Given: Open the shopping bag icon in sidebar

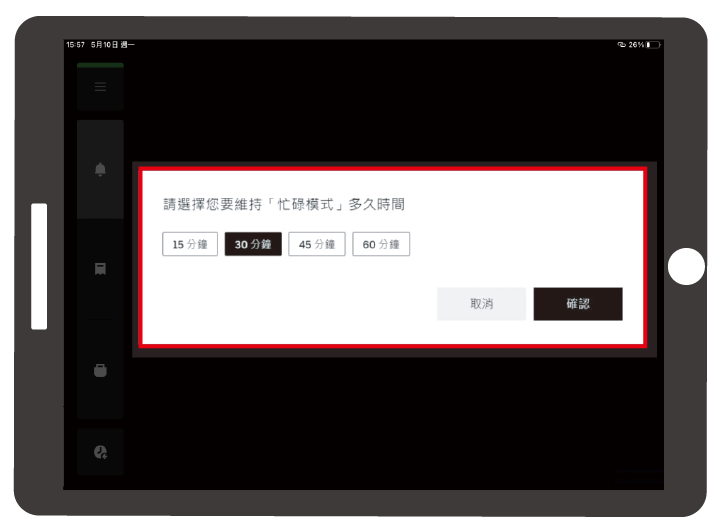Looking at the screenshot, I should click(100, 370).
